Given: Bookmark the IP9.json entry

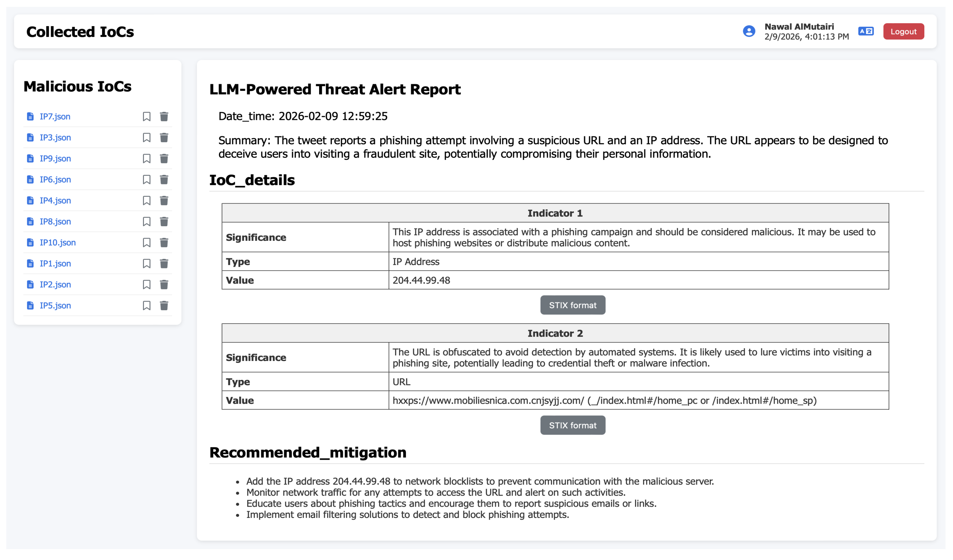Looking at the screenshot, I should coord(147,159).
